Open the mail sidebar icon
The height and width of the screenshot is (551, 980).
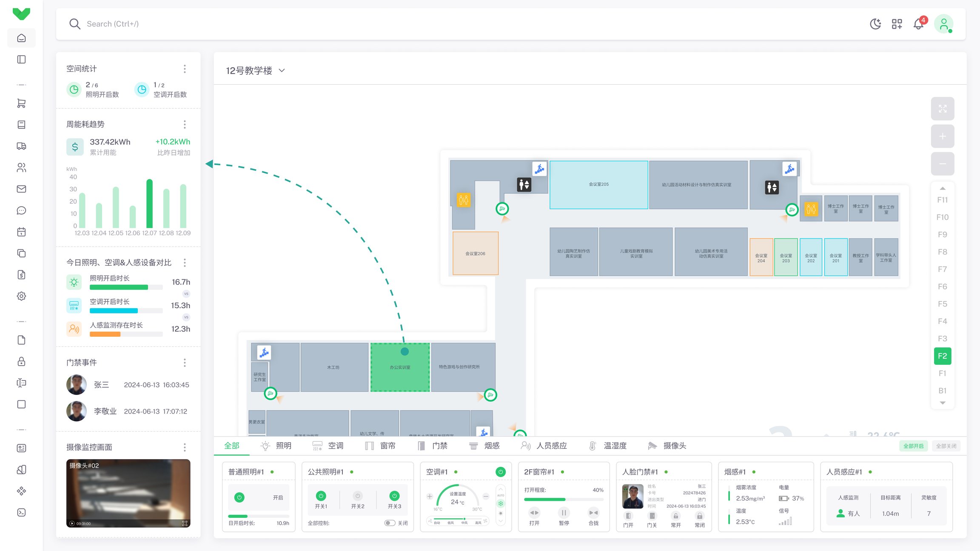coord(21,189)
